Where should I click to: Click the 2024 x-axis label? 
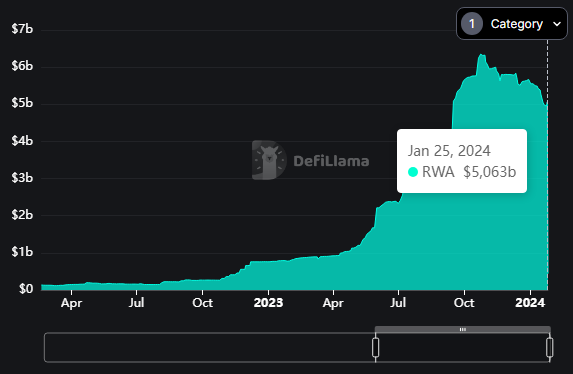[x=530, y=303]
